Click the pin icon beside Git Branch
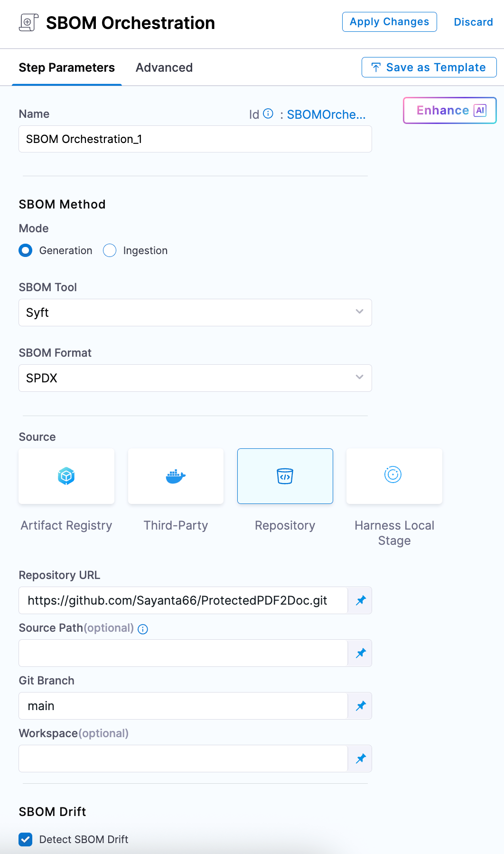504x854 pixels. pos(360,706)
